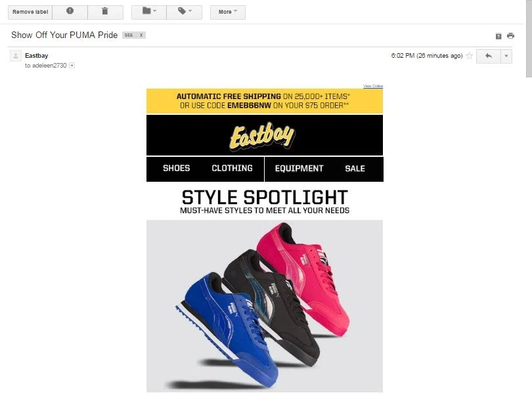This screenshot has width=532, height=395.
Task: Open email in new window icon
Action: [x=499, y=36]
